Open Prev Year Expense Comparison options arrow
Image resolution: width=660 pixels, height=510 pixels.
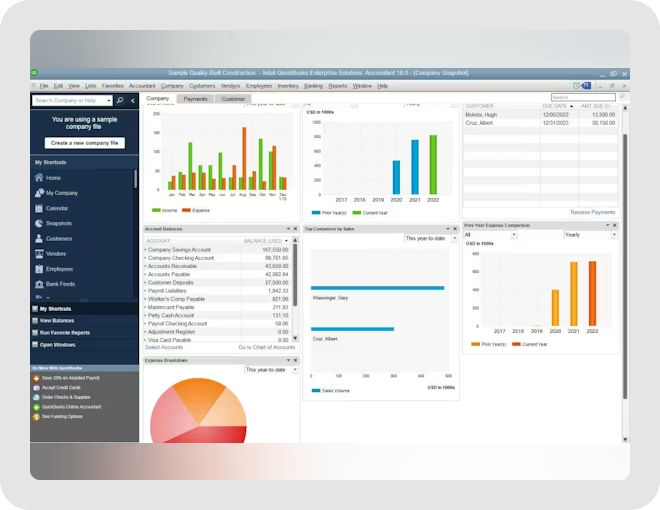point(607,225)
